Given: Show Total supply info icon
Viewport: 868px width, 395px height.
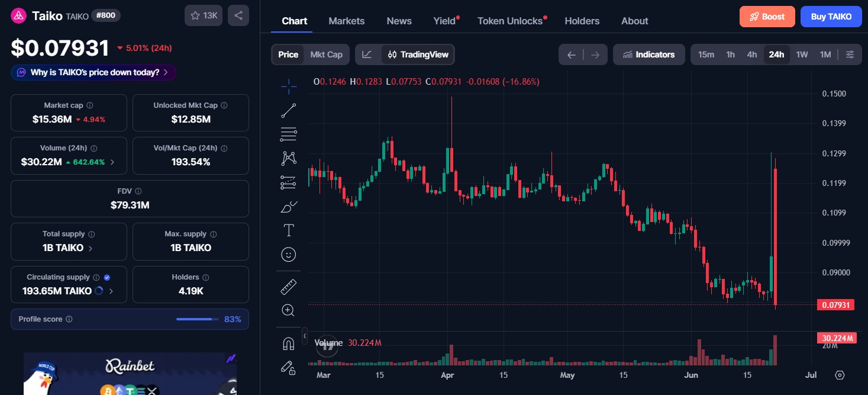Looking at the screenshot, I should [92, 234].
